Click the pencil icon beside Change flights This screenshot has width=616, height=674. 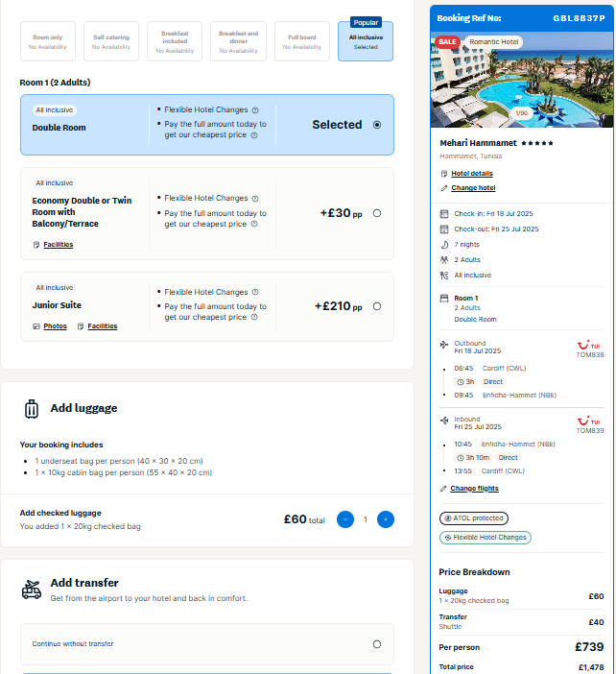coord(443,489)
